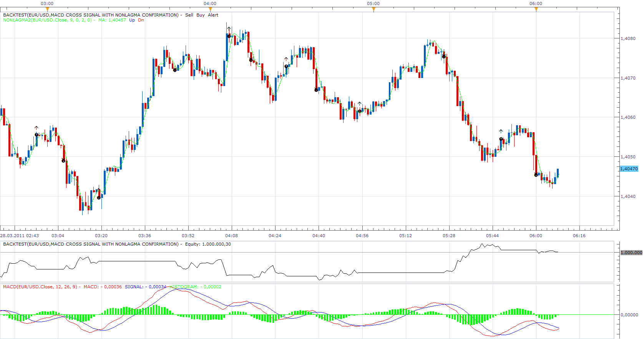Click the orange hour marker at 05:00
The width and height of the screenshot is (644, 339).
[x=373, y=9]
